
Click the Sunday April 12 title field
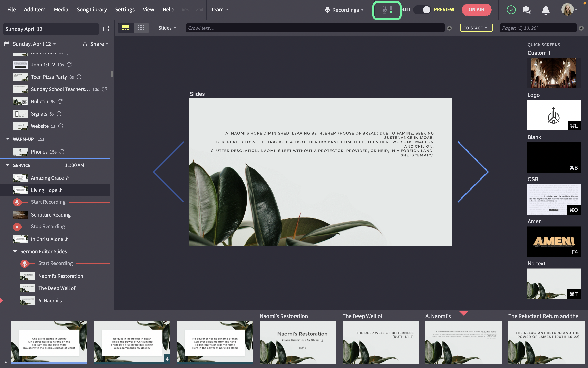[x=51, y=29]
